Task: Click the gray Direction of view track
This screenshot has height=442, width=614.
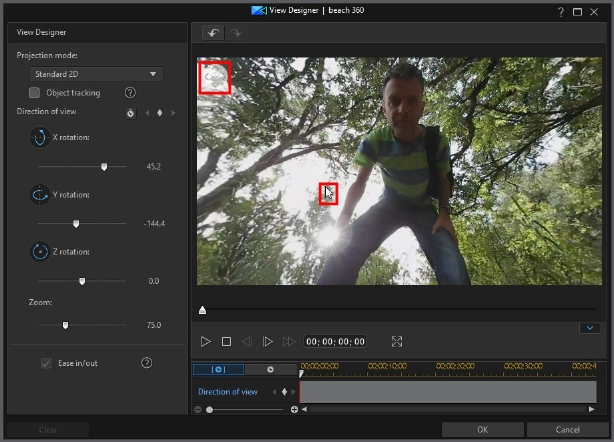Action: point(448,391)
